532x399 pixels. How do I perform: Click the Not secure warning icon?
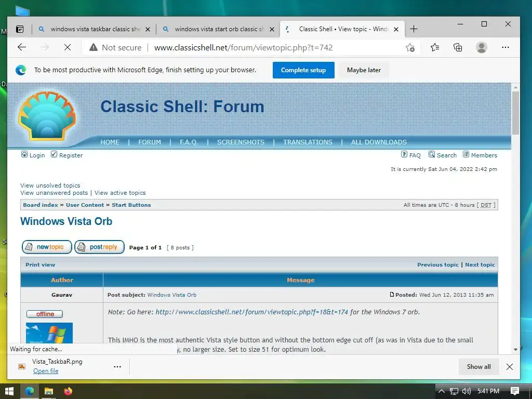94,47
